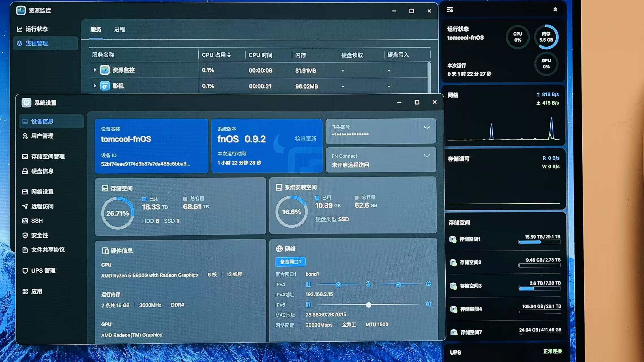
Task: Click the 系统安装空间 card icon
Action: pos(279,187)
